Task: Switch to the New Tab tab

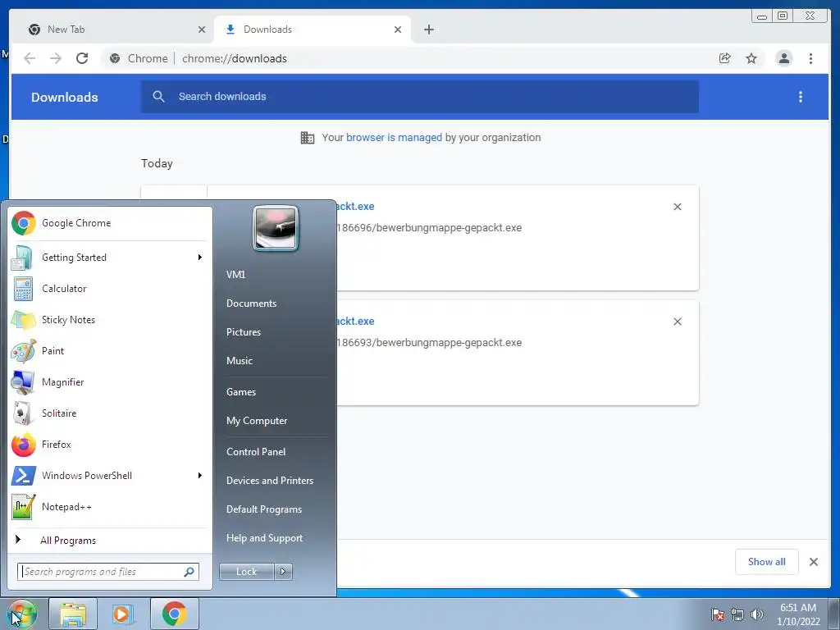Action: pyautogui.click(x=115, y=30)
